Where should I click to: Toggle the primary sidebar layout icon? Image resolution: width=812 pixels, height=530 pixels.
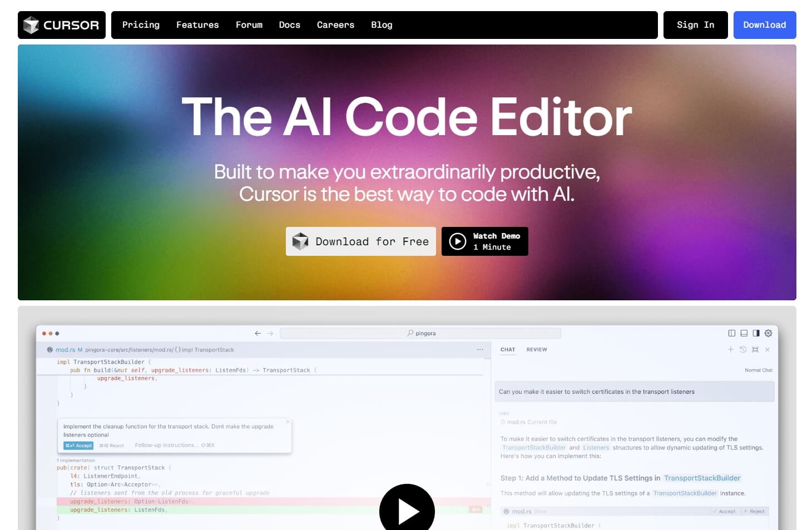click(x=732, y=333)
